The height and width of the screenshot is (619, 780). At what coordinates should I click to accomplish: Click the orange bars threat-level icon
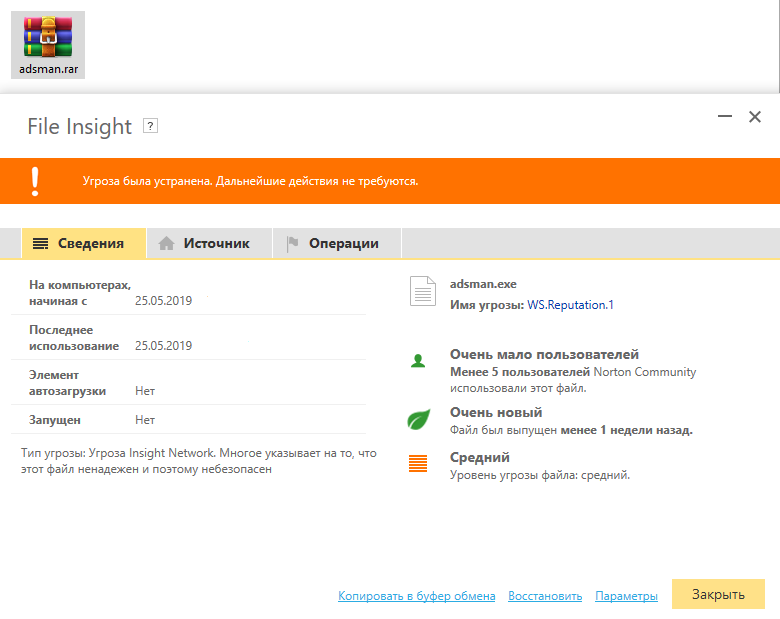(x=418, y=463)
